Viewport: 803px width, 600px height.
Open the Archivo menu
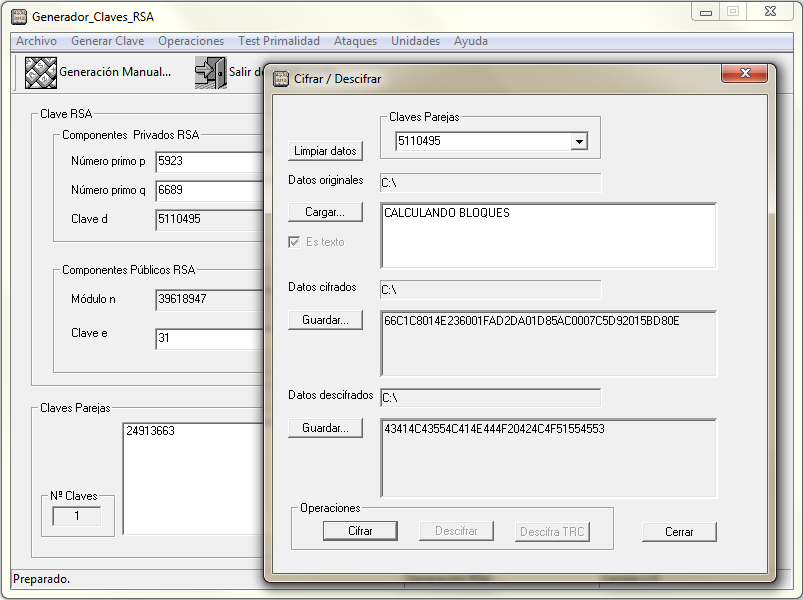[x=36, y=41]
